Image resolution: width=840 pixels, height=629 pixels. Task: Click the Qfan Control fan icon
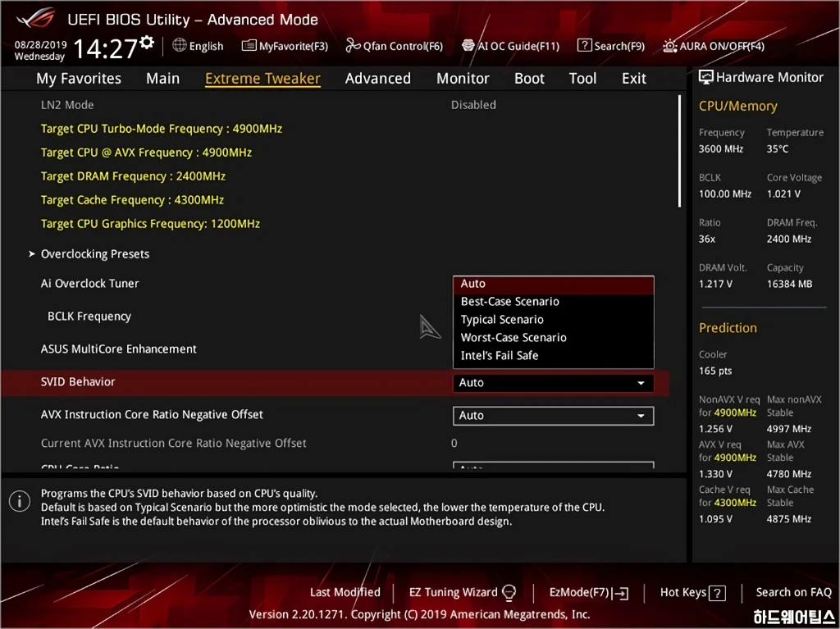pos(353,46)
